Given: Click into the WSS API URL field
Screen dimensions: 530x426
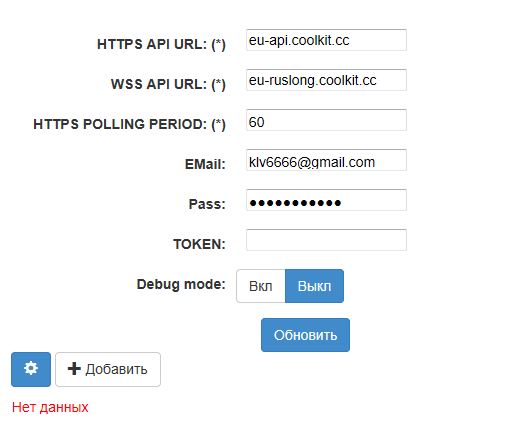Looking at the screenshot, I should pyautogui.click(x=326, y=80).
